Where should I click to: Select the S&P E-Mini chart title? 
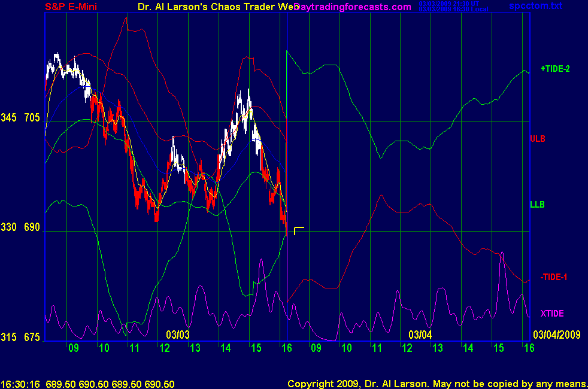[72, 7]
